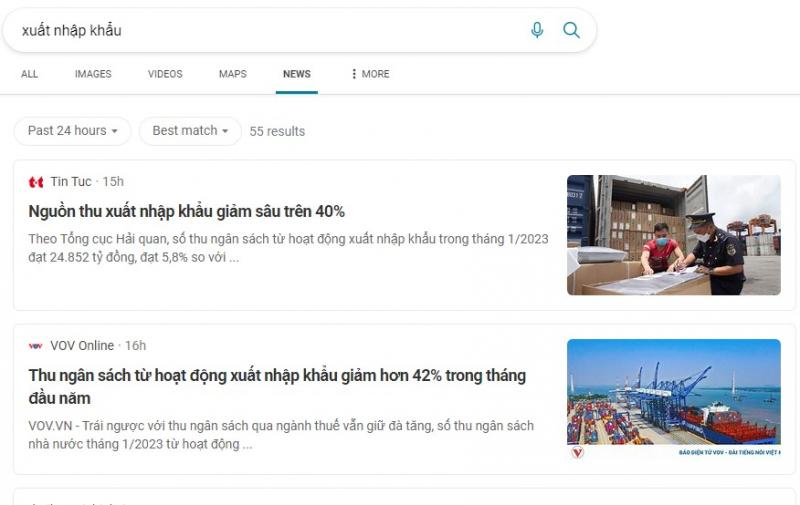Click the Tin Tuc source logo icon
Image resolution: width=800 pixels, height=505 pixels.
[36, 182]
